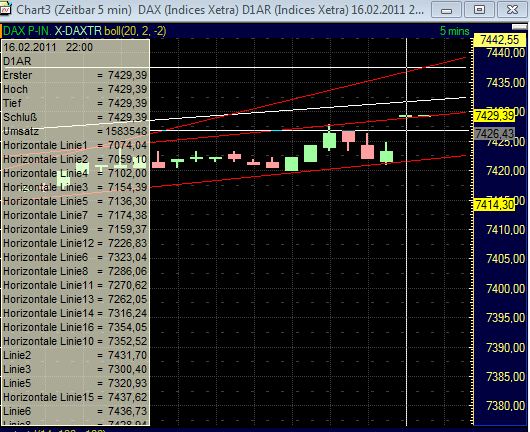This screenshot has height=432, width=530.
Task: Click the 7435,00 price axis label
Action: pyautogui.click(x=505, y=83)
